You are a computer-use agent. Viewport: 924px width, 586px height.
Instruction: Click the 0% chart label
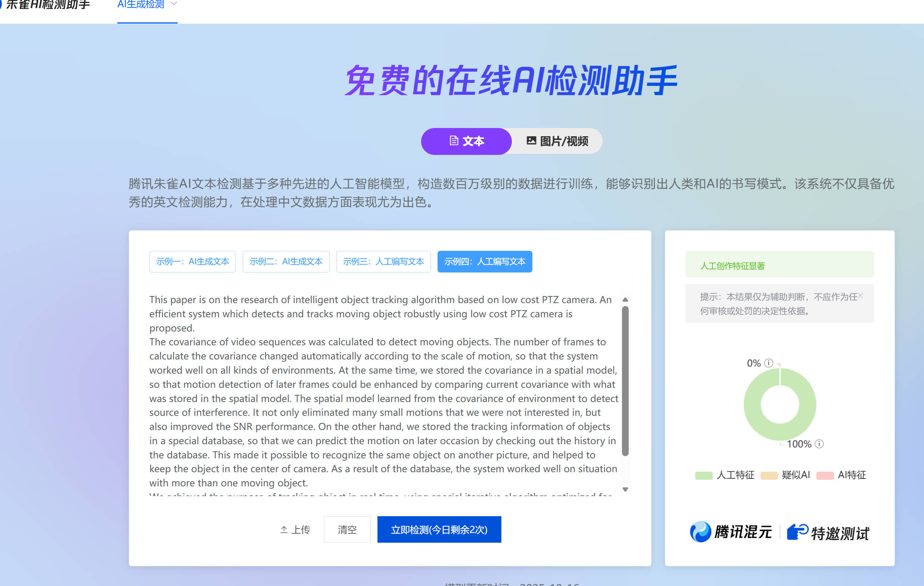[x=754, y=363]
